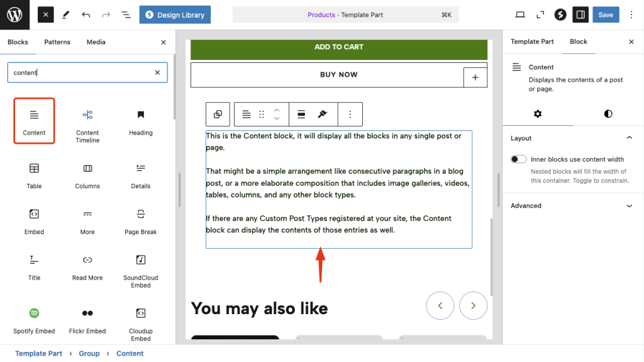This screenshot has height=362, width=644.
Task: Collapse the Layout panel
Action: pyautogui.click(x=629, y=138)
